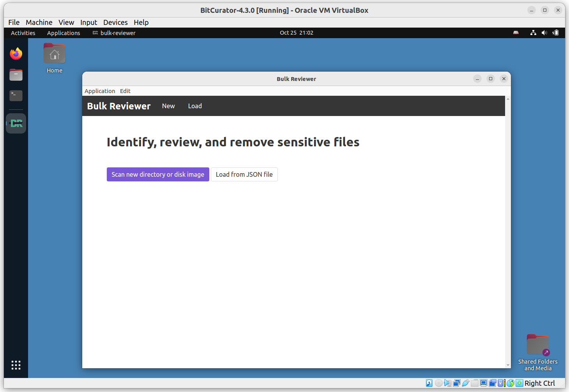The height and width of the screenshot is (392, 569).
Task: Maximize the Bulk Reviewer window
Action: 491,79
